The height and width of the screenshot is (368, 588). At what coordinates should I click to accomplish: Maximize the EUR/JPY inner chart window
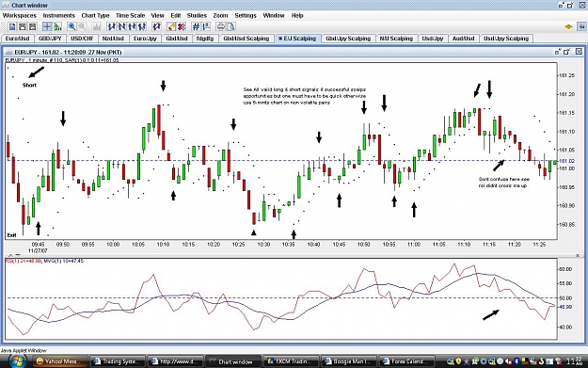tap(566, 52)
